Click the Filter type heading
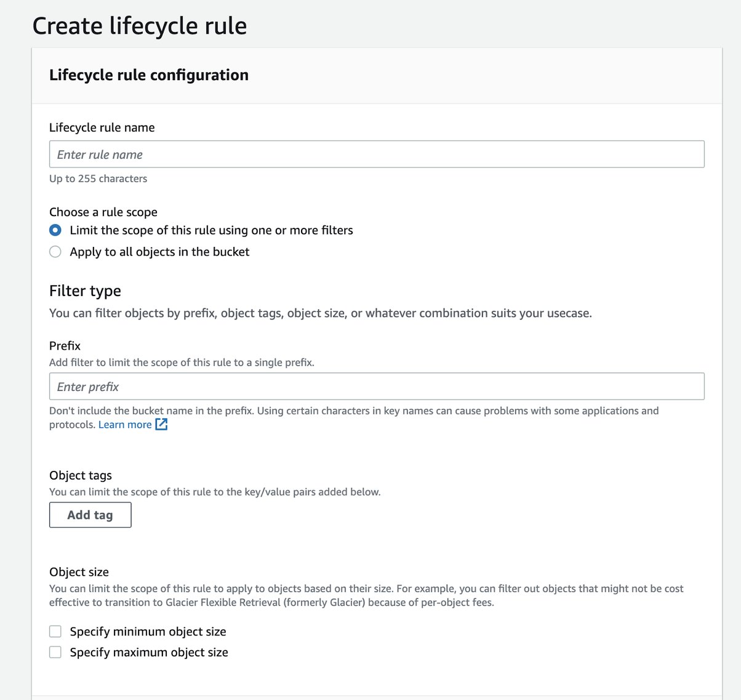 click(x=85, y=291)
